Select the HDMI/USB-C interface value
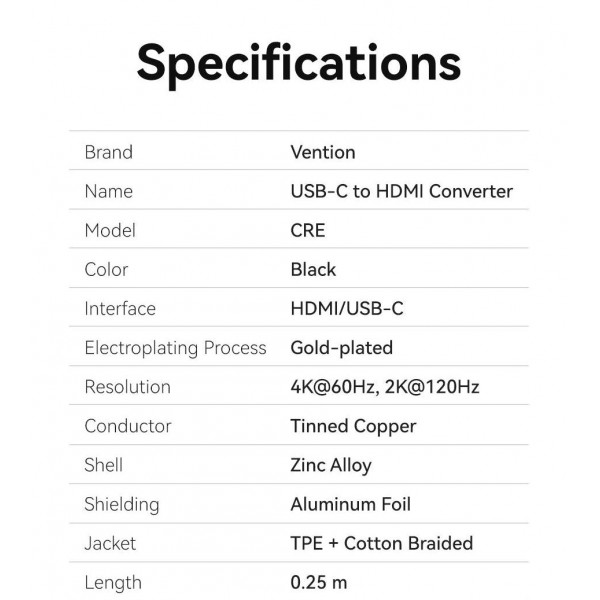Screen dimensions: 600x600 click(347, 308)
